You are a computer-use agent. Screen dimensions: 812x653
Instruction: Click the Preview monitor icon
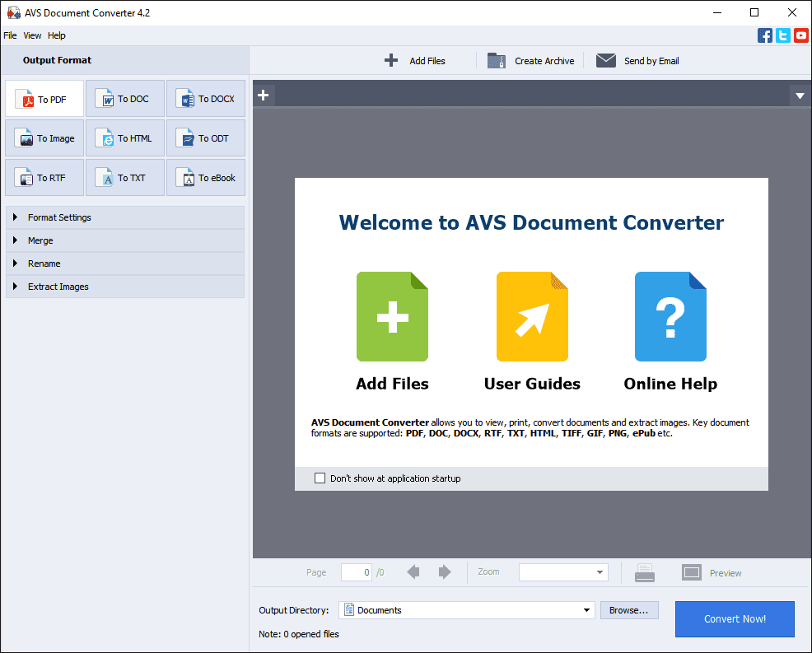[691, 573]
